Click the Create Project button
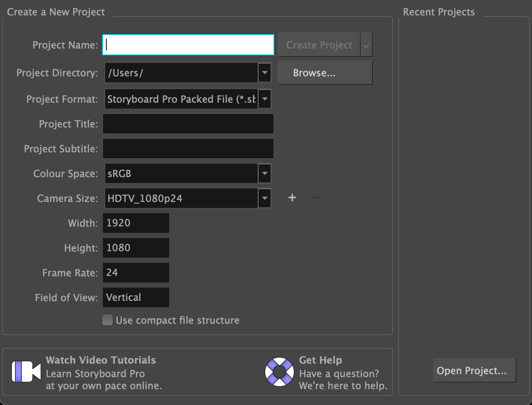 click(x=319, y=45)
